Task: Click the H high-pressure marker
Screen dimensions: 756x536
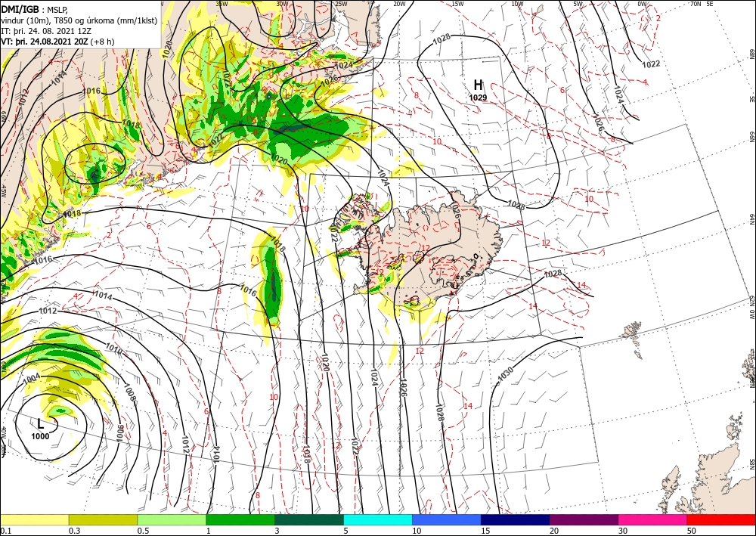Action: coord(478,85)
